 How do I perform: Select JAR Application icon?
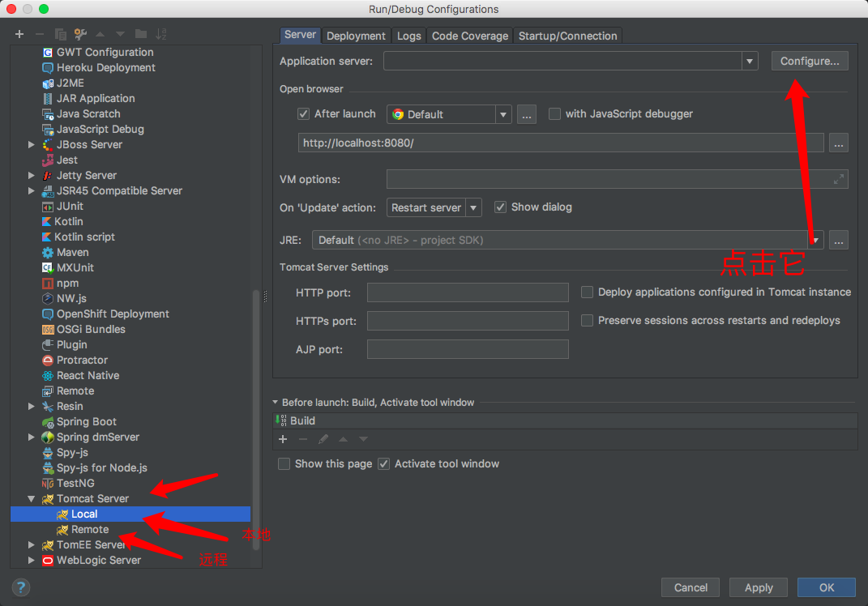tap(48, 99)
